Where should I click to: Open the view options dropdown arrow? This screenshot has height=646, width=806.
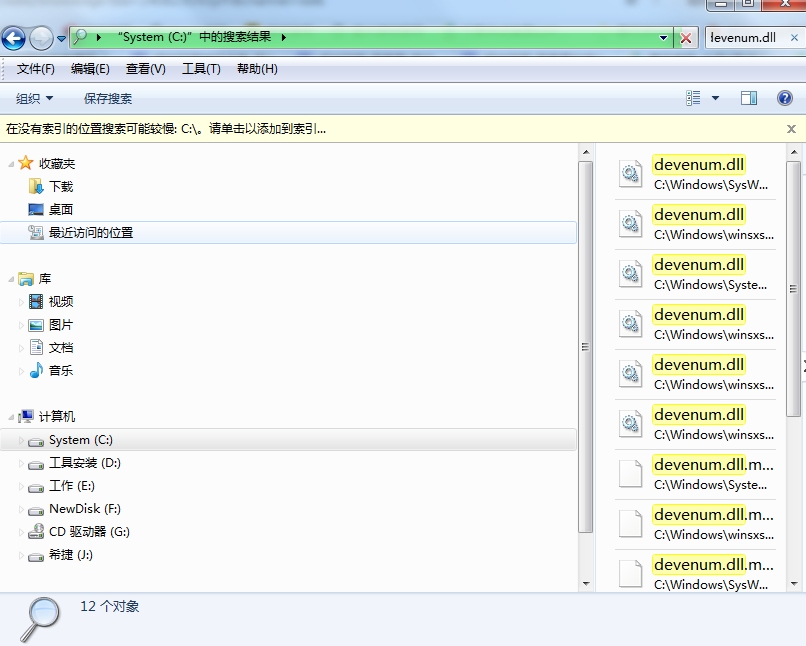pos(715,98)
